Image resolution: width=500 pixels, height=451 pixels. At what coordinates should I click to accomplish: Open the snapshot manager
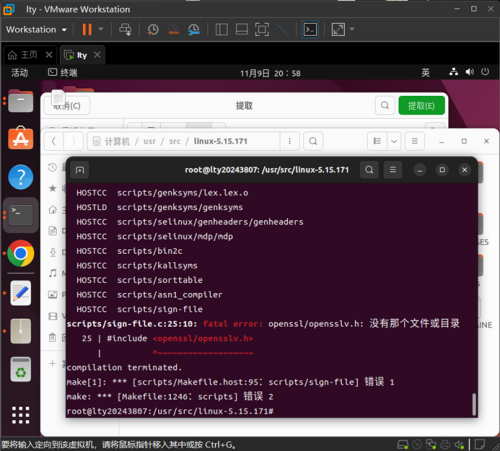click(x=194, y=29)
